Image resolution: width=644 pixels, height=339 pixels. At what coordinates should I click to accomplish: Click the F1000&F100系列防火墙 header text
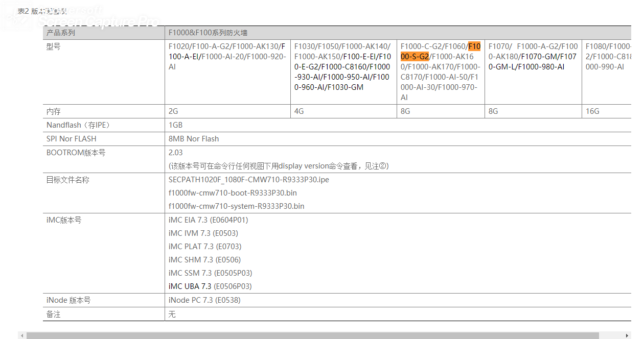point(208,33)
